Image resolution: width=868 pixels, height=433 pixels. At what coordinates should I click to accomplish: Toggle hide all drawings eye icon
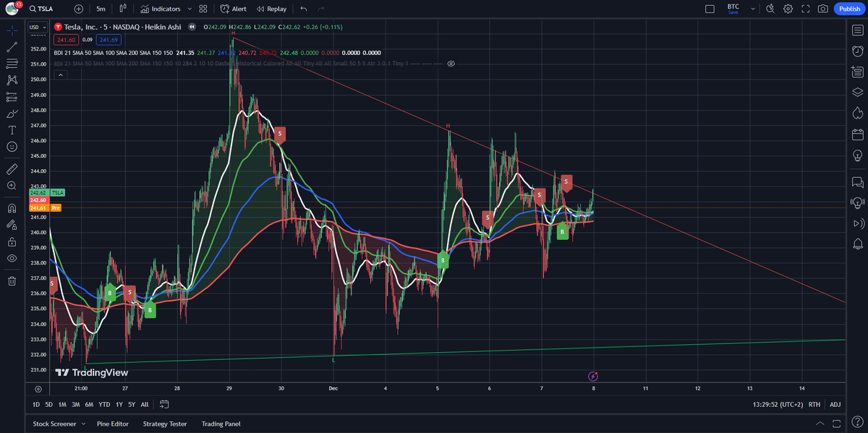(12, 258)
